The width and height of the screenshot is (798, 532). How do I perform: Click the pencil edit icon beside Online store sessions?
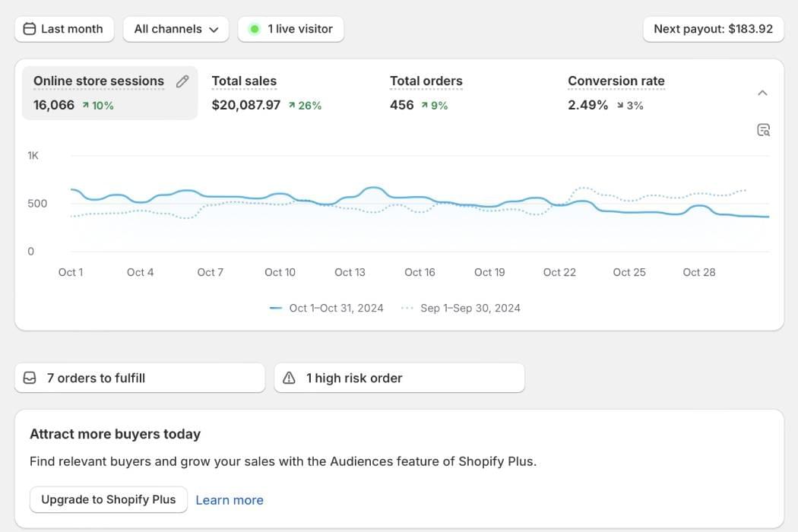182,81
